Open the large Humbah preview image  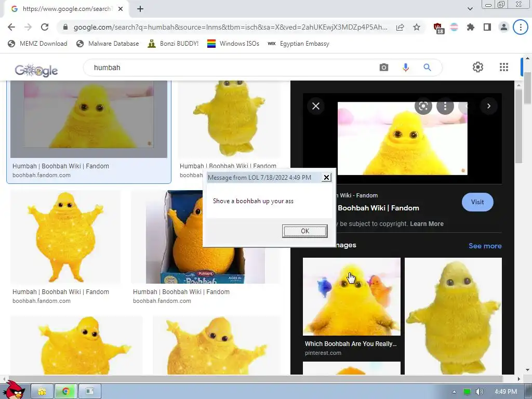click(403, 138)
